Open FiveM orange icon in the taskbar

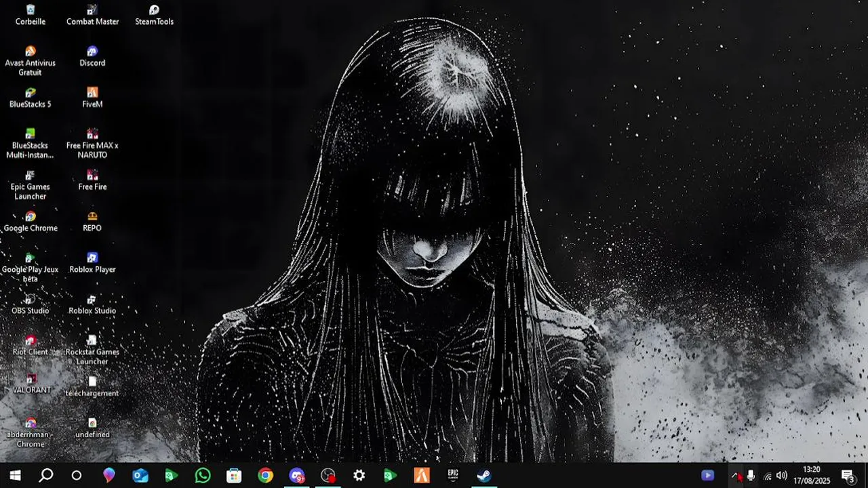tap(422, 475)
